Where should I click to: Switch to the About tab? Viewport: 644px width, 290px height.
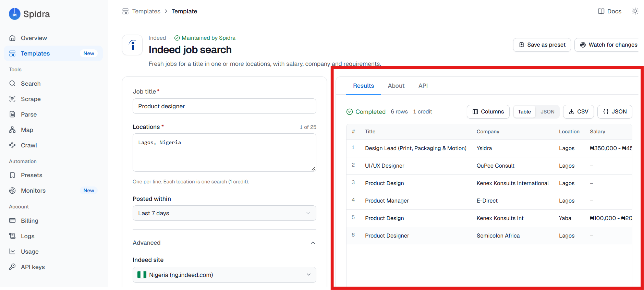pyautogui.click(x=396, y=86)
